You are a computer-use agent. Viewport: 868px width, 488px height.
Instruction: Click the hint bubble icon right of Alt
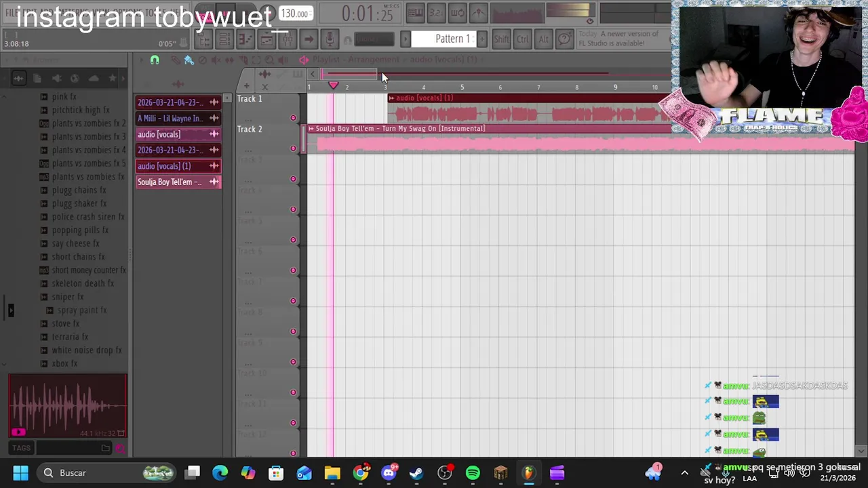564,39
